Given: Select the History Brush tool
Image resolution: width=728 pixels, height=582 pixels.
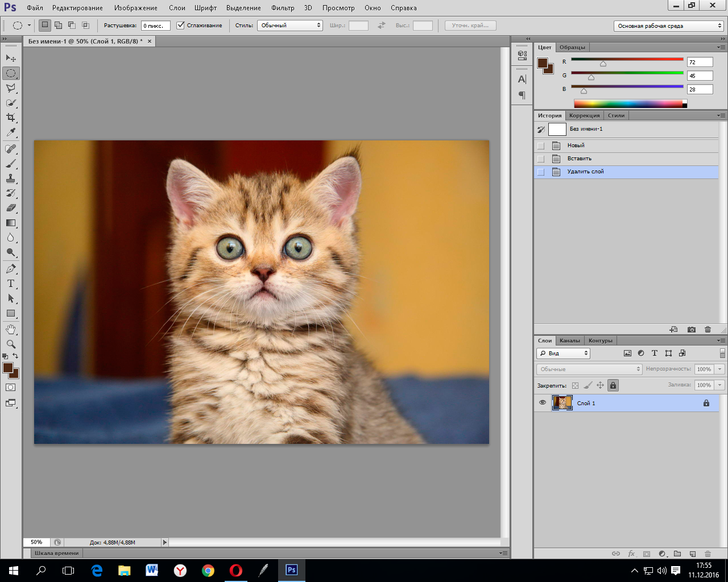Looking at the screenshot, I should (x=11, y=193).
